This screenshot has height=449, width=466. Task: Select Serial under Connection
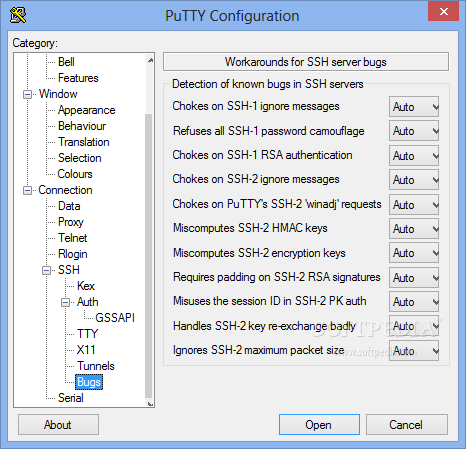tap(71, 398)
